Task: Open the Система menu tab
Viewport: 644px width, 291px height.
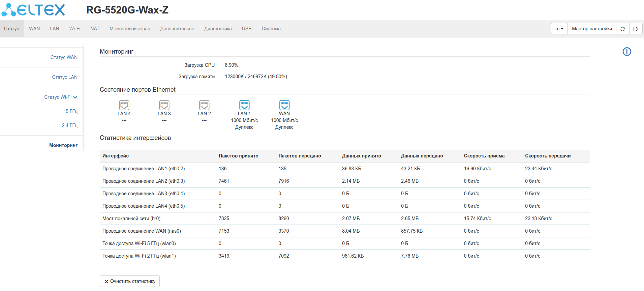Action: (271, 29)
